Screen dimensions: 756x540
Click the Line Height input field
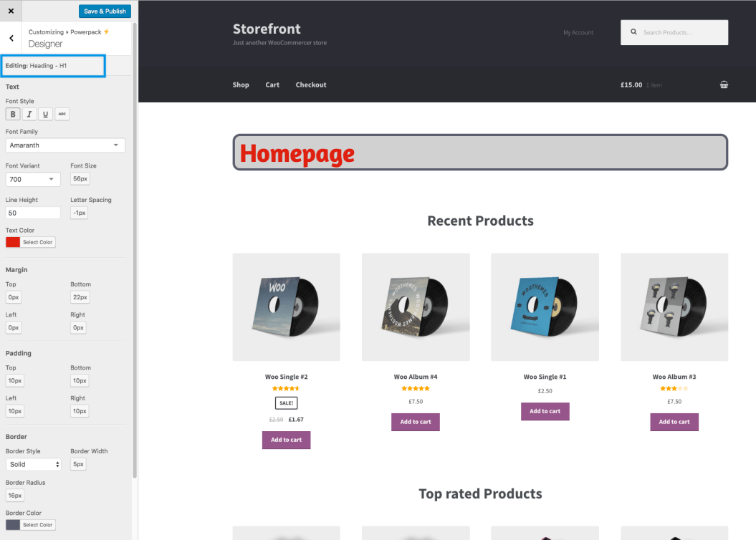[x=33, y=212]
